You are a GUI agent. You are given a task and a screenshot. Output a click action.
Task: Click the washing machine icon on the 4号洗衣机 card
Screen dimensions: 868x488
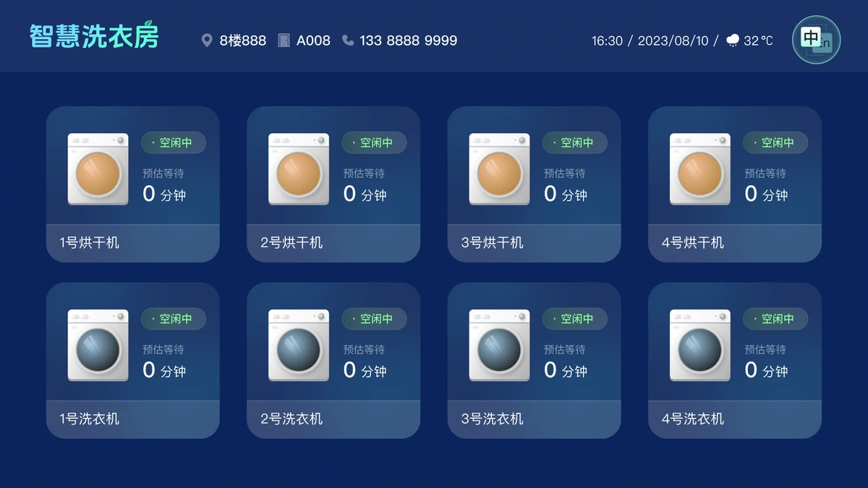coord(700,345)
